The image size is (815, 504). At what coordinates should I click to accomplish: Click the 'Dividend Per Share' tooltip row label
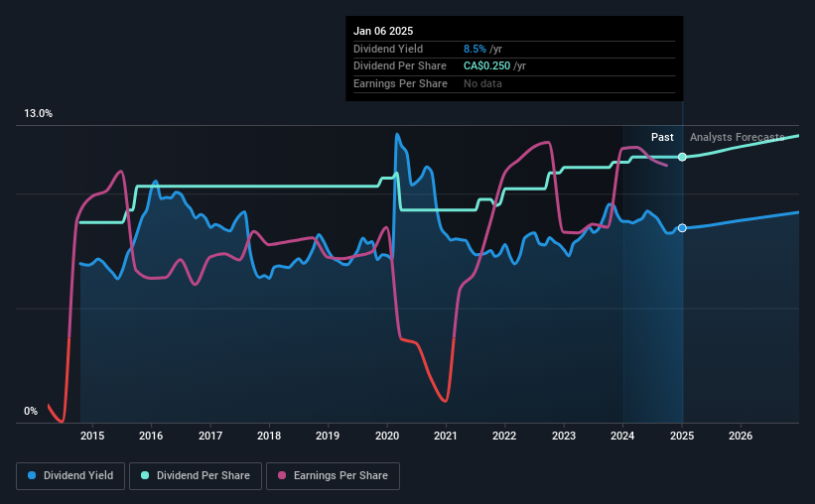[400, 66]
